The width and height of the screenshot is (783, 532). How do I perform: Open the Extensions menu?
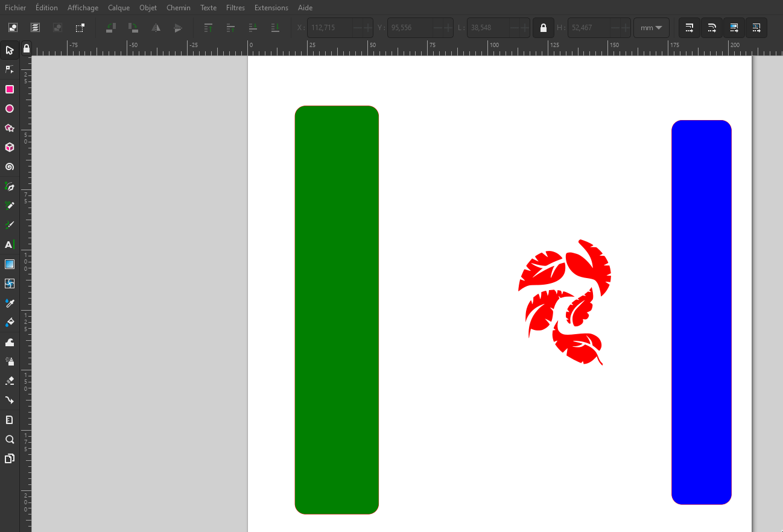coord(271,8)
